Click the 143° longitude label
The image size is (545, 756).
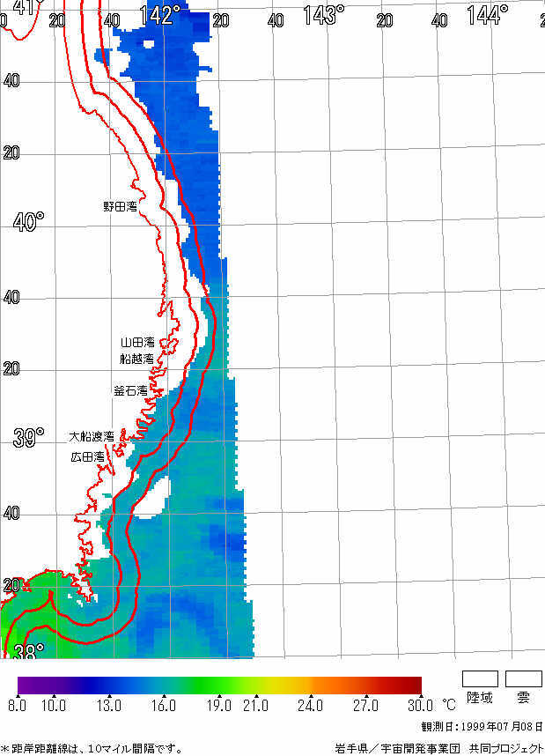pyautogui.click(x=323, y=16)
